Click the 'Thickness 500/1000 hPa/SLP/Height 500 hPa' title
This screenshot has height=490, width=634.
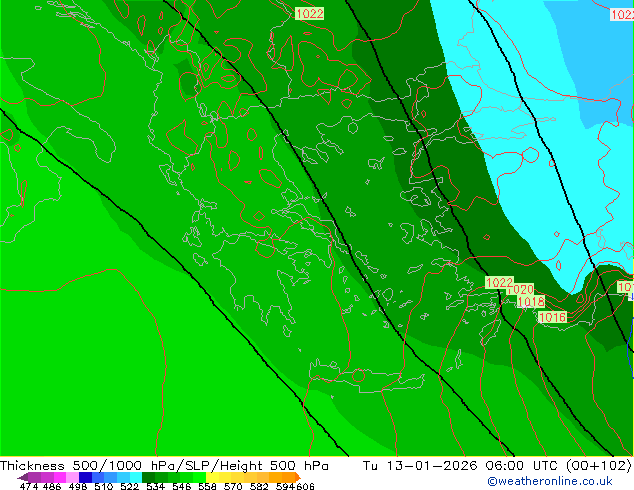point(164,466)
